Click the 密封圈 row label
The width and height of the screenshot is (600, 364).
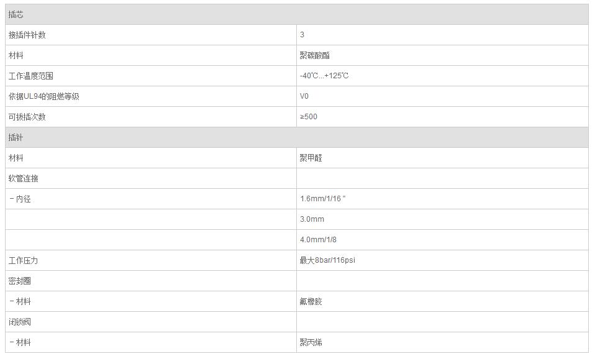[x=20, y=281]
